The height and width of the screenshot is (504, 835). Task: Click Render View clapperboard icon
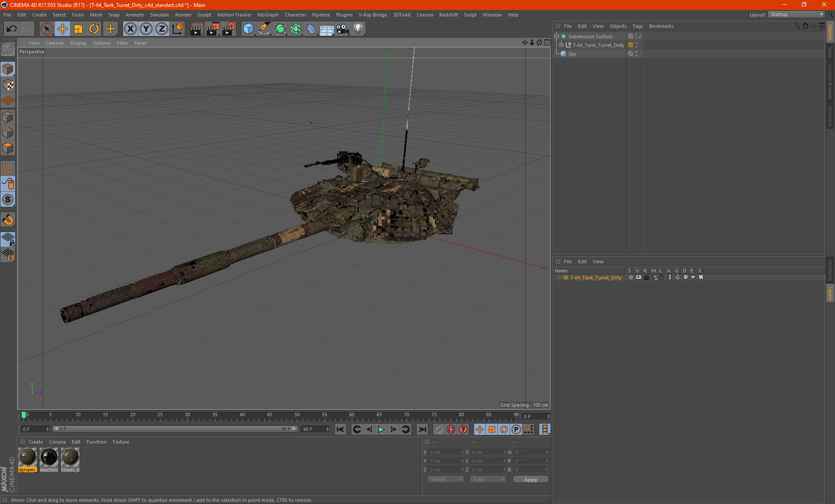coord(197,29)
